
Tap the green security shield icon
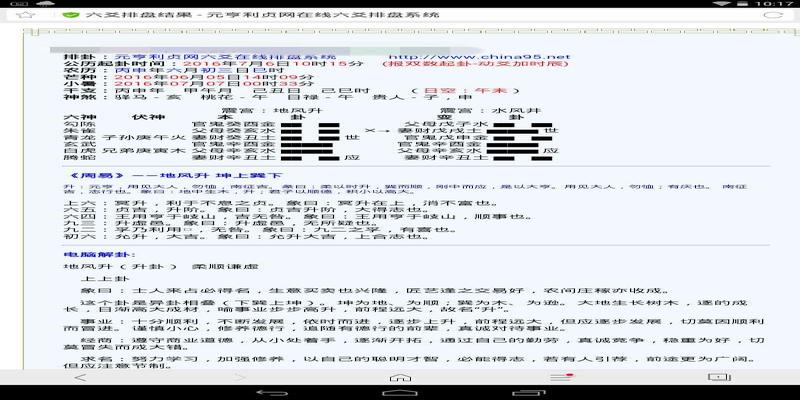click(70, 15)
